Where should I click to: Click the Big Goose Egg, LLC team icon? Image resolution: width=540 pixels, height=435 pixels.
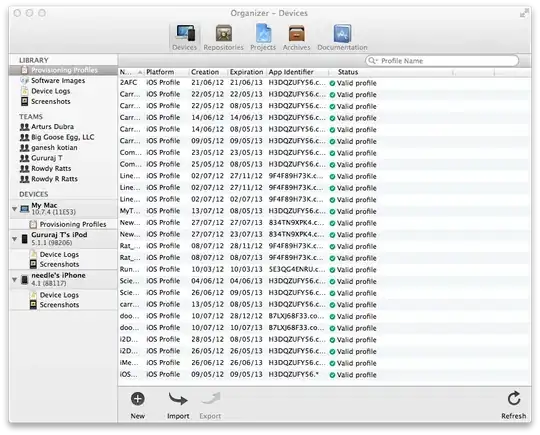pos(24,137)
